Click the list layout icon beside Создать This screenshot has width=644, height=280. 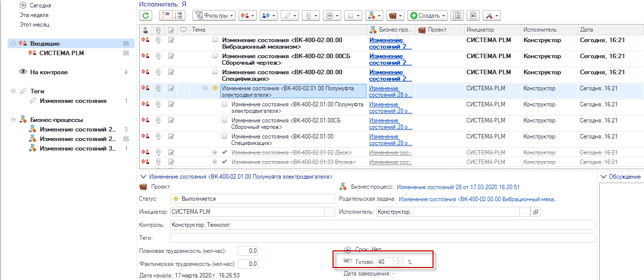click(457, 16)
